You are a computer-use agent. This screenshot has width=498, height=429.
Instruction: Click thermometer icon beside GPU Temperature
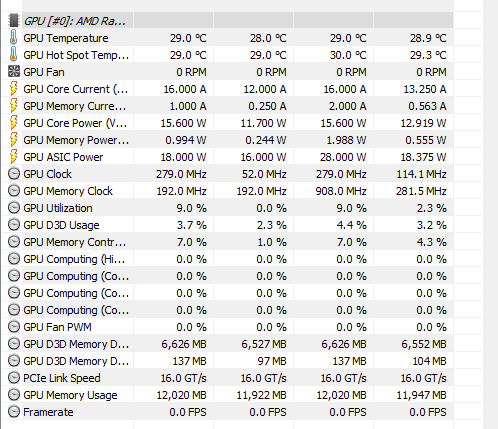tap(13, 37)
